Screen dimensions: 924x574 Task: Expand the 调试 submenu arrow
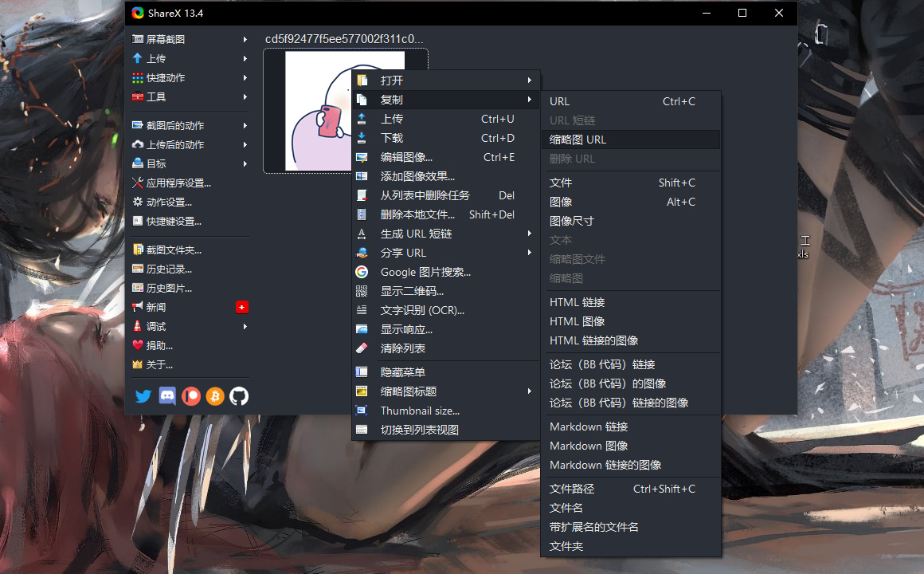coord(245,326)
